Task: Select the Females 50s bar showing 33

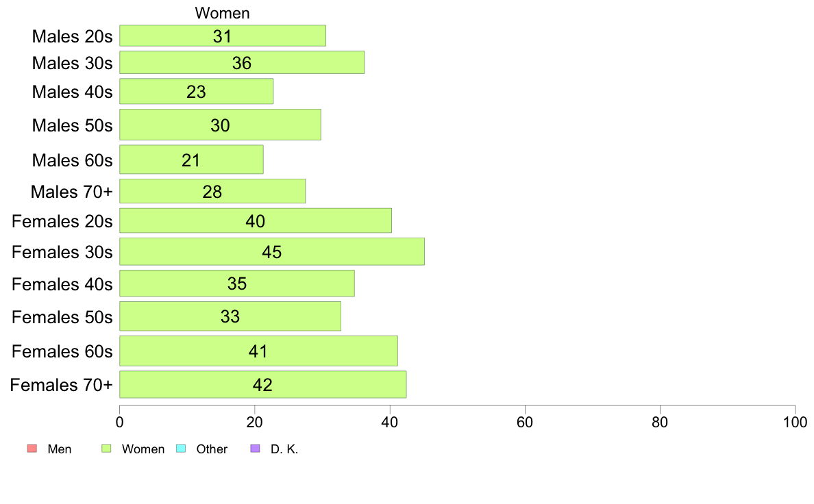Action: [230, 316]
